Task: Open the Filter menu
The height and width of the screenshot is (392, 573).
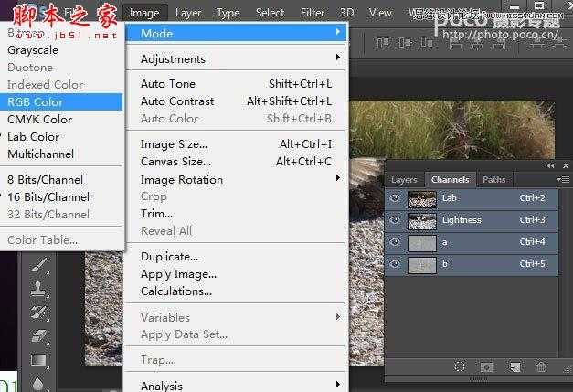Action: tap(313, 13)
